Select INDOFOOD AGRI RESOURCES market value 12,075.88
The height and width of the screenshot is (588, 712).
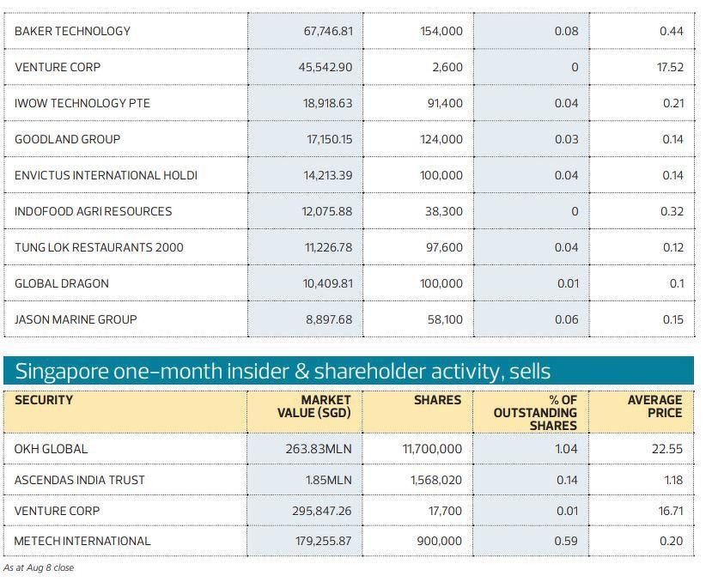click(326, 211)
